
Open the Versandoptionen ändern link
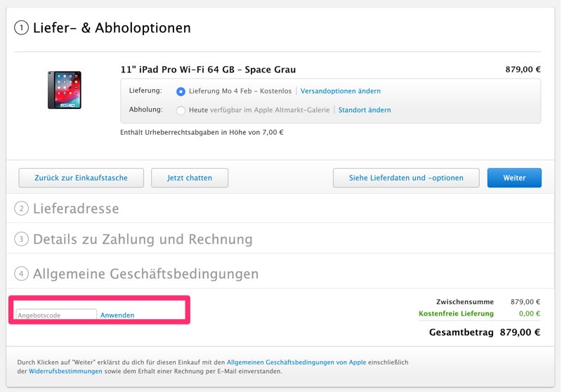coord(340,91)
